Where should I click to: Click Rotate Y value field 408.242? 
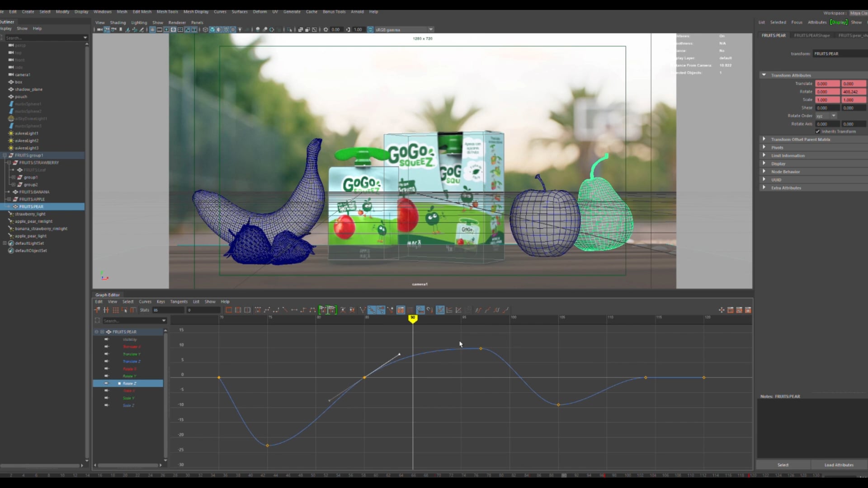point(854,92)
